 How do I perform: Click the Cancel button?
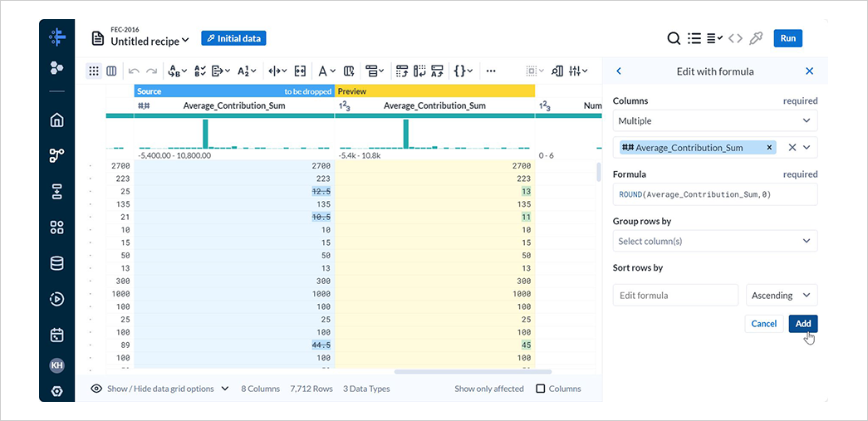tap(764, 324)
